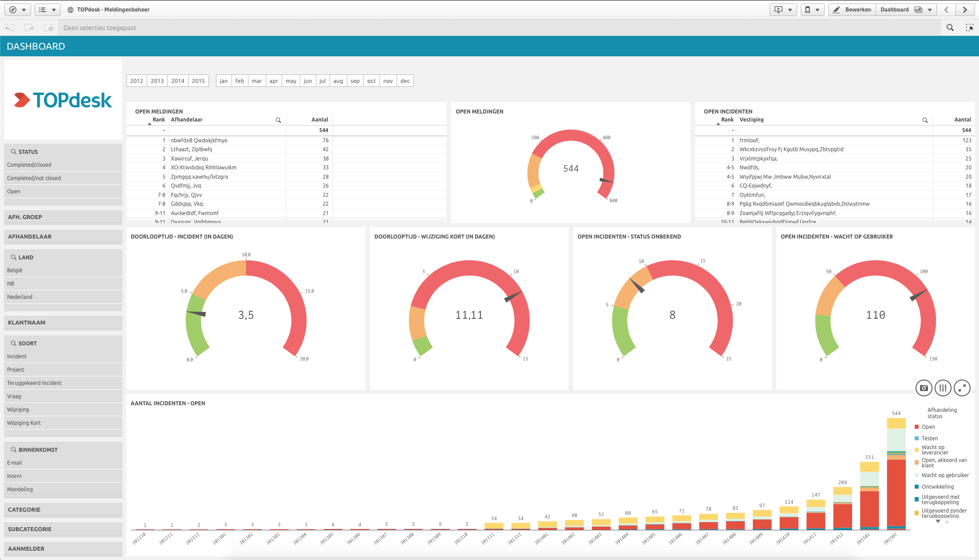This screenshot has width=979, height=560.
Task: Click the search icon in LAND filter
Action: click(14, 257)
